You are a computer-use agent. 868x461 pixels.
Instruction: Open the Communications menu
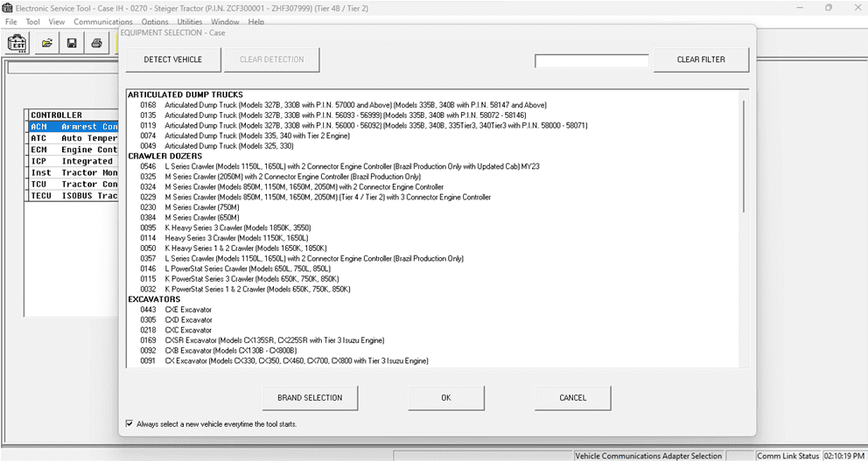[x=103, y=22]
